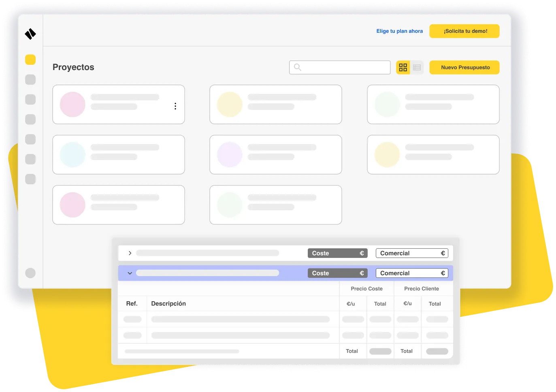556x392 pixels.
Task: Click the 'Precio Coste' header
Action: click(x=367, y=289)
